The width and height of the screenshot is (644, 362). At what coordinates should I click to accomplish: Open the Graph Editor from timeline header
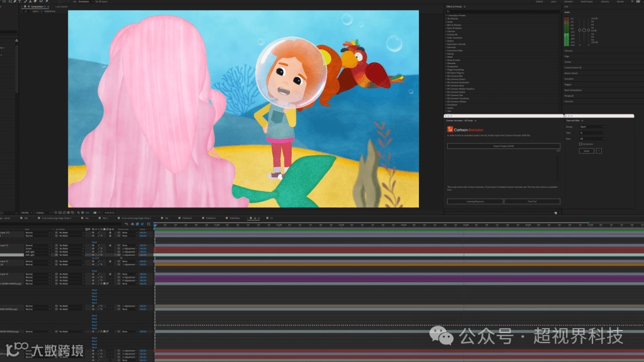tap(148, 224)
